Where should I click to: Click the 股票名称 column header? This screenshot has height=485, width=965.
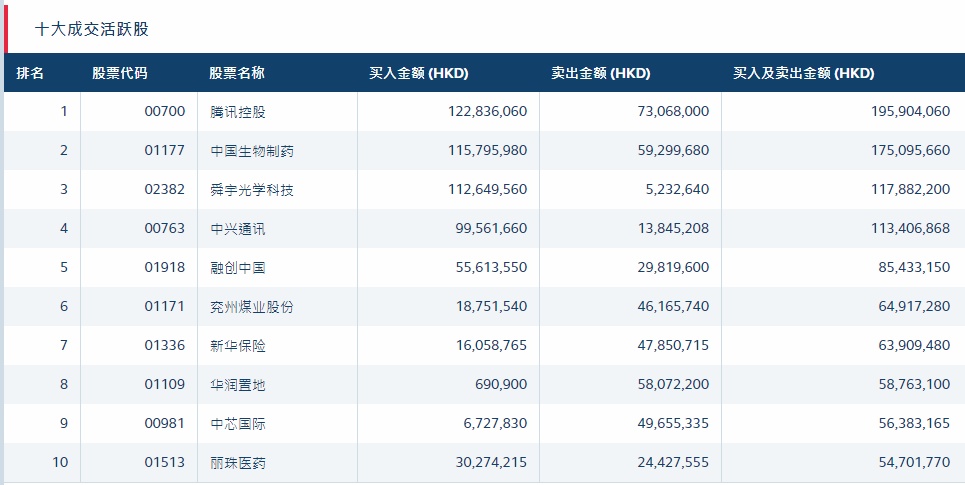[x=237, y=73]
